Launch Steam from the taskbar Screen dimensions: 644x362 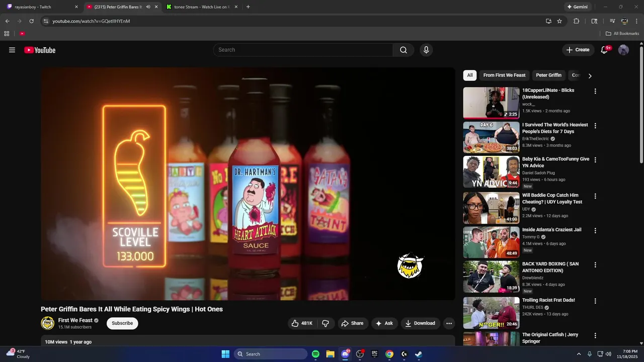click(419, 354)
